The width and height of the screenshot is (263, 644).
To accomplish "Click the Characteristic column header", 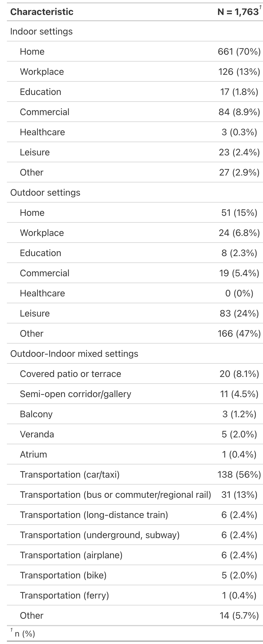I will coord(42,12).
